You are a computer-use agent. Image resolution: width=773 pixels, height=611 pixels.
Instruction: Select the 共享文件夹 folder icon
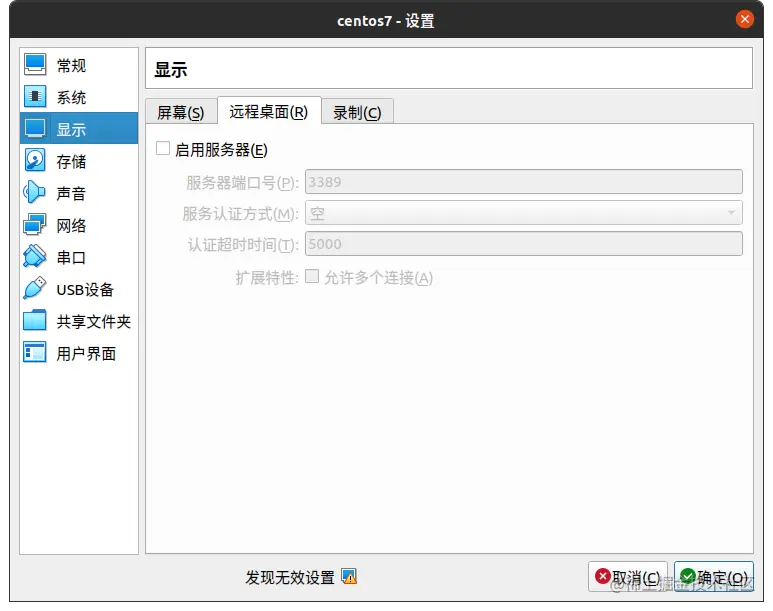[x=35, y=321]
